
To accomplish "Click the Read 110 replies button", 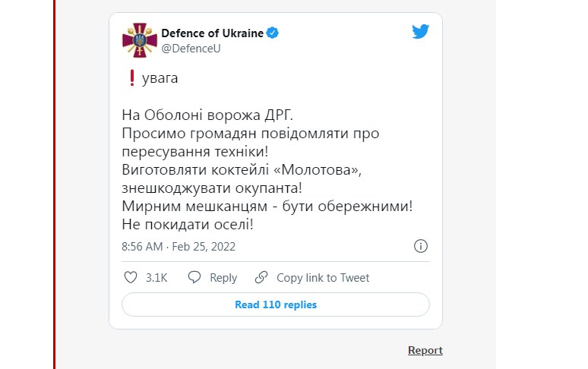I will pyautogui.click(x=276, y=304).
